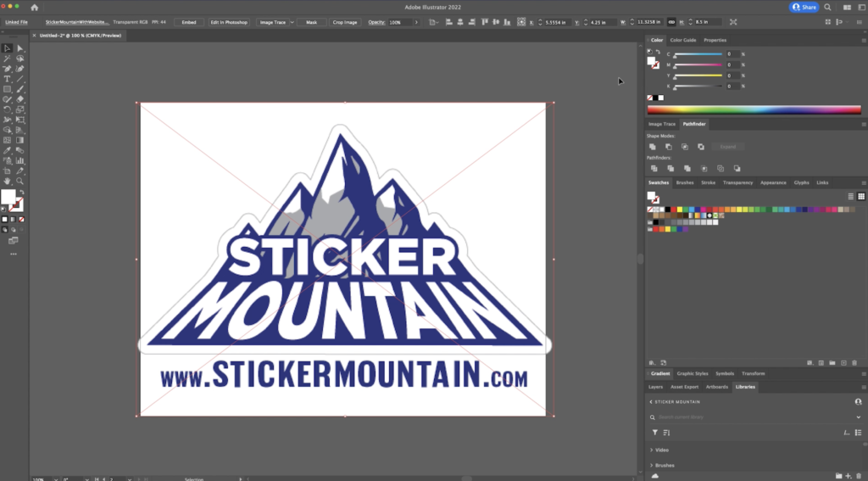Open the Image Trace presets dropdown arrow
The height and width of the screenshot is (481, 868).
tap(292, 22)
